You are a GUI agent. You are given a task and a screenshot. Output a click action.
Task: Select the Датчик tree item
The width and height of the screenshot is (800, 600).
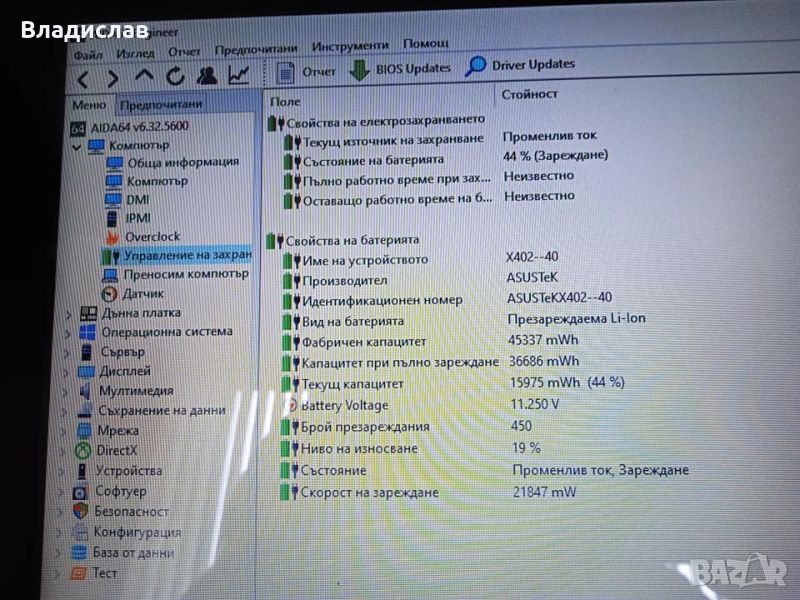pyautogui.click(x=132, y=294)
